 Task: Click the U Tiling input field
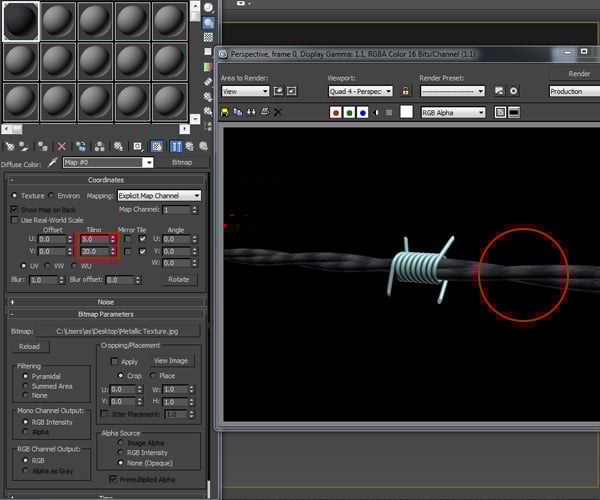(94, 240)
